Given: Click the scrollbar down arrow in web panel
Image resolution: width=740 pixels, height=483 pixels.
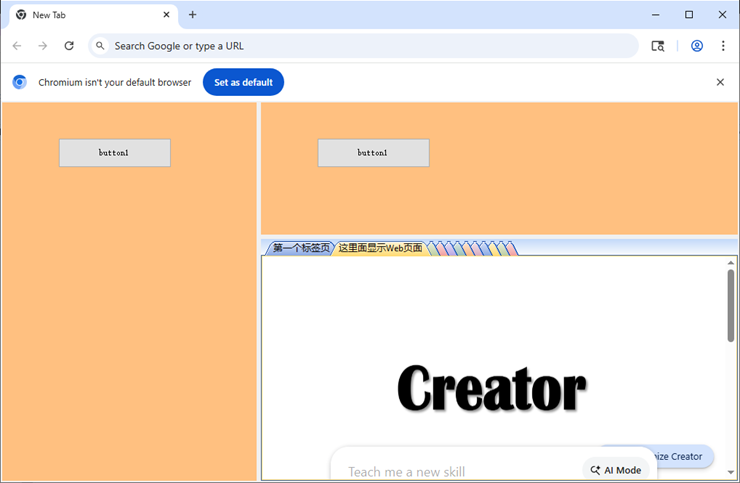Looking at the screenshot, I should 731,473.
